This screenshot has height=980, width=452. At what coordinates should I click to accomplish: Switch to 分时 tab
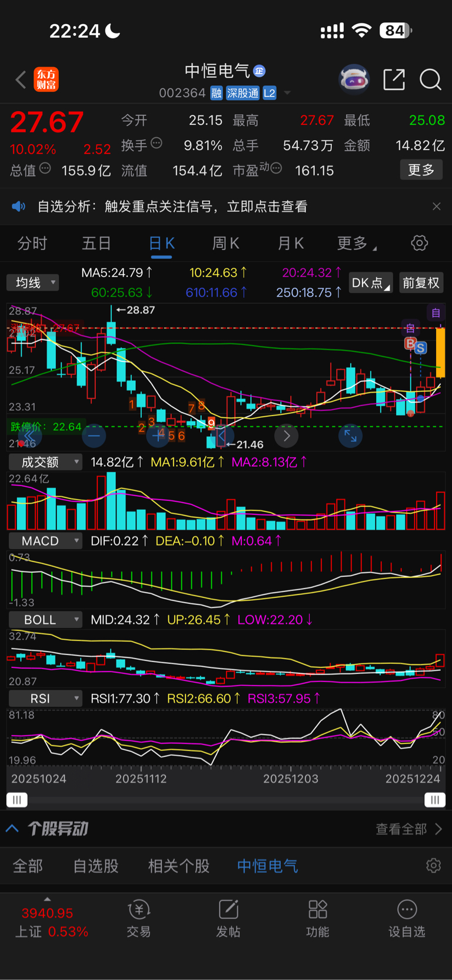[x=32, y=244]
